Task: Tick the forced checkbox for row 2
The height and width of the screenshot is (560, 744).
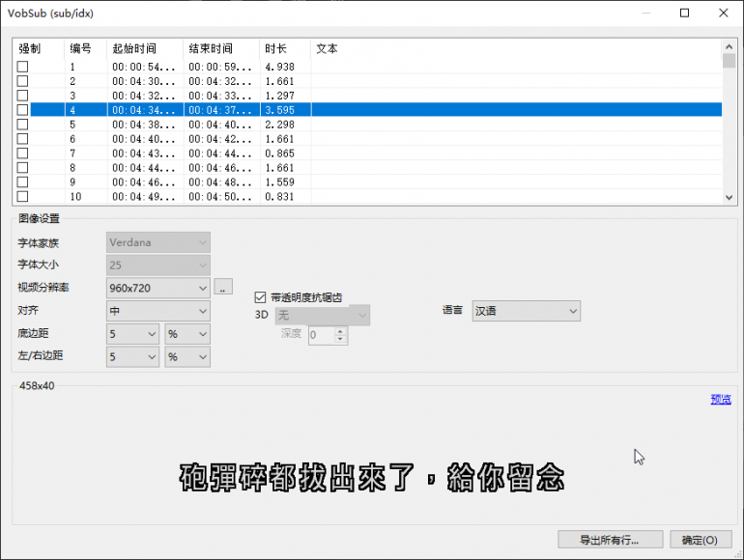Action: 22,81
